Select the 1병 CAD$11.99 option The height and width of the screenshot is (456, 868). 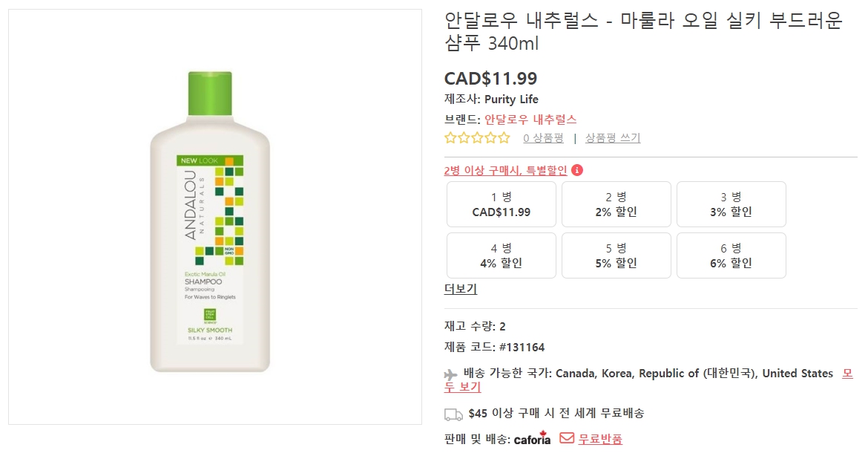coord(501,204)
